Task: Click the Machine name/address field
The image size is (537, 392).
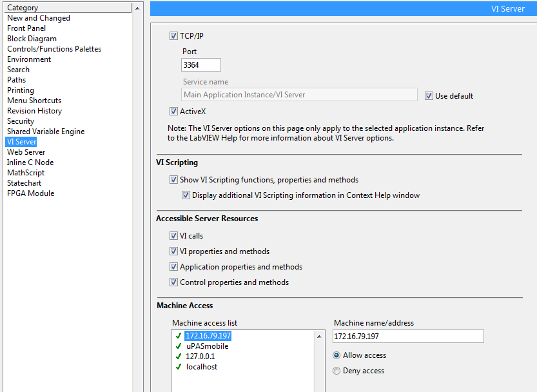Action: [408, 336]
